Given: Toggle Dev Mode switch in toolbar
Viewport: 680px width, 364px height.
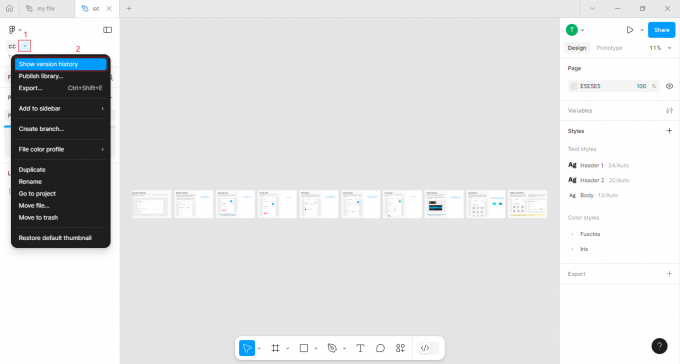Looking at the screenshot, I should (428, 348).
